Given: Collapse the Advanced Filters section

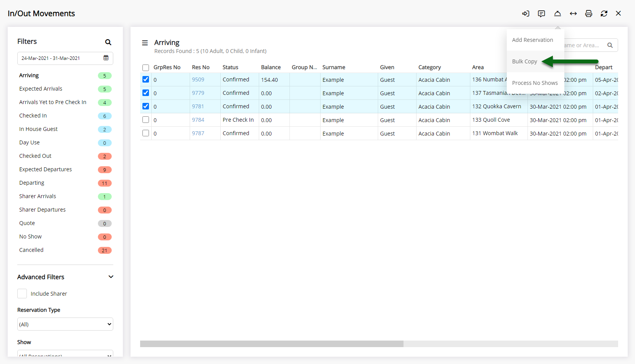Looking at the screenshot, I should pos(111,277).
